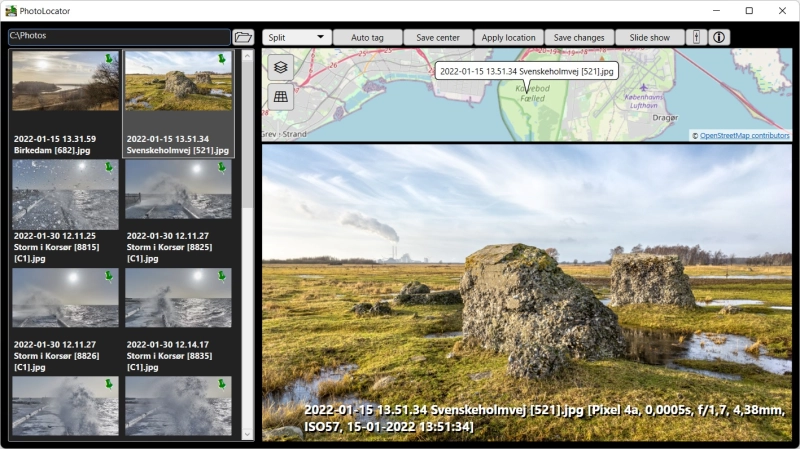Select the Birkedam [682].jpg thumbnail
Viewport: 800px width, 449px height.
pyautogui.click(x=65, y=100)
